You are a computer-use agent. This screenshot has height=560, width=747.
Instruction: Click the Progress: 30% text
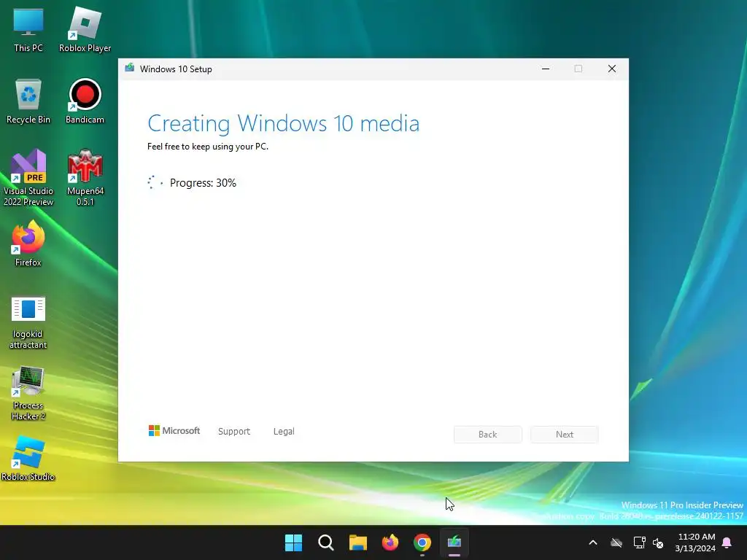(x=203, y=183)
